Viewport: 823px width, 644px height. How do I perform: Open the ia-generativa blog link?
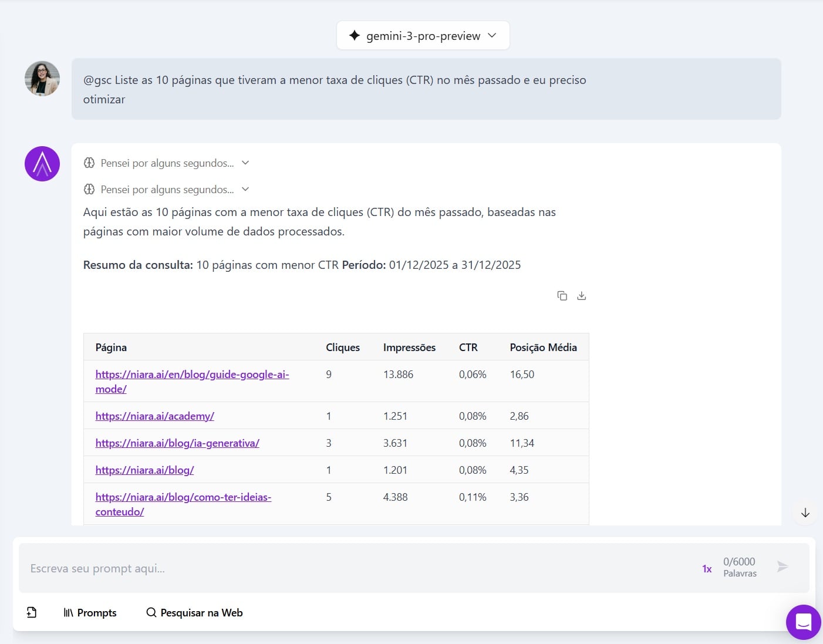coord(177,443)
